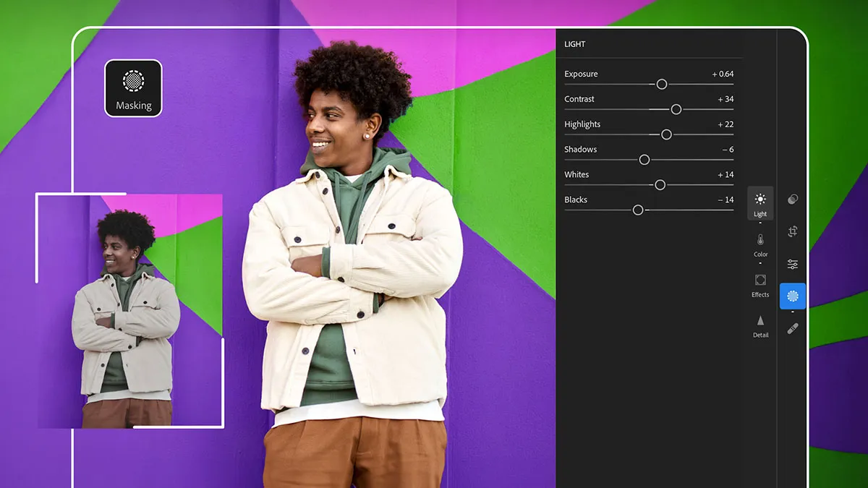Click the Blacks slider handle
The width and height of the screenshot is (868, 488).
[x=637, y=210]
